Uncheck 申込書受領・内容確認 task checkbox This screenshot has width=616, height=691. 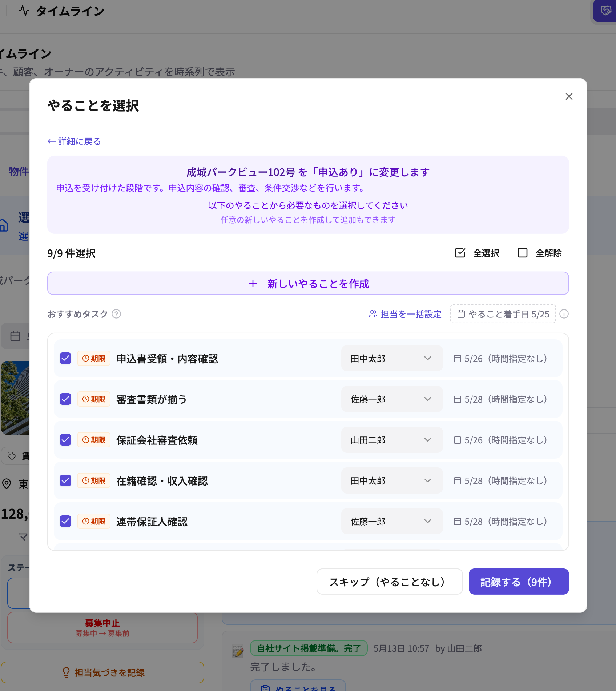tap(65, 358)
